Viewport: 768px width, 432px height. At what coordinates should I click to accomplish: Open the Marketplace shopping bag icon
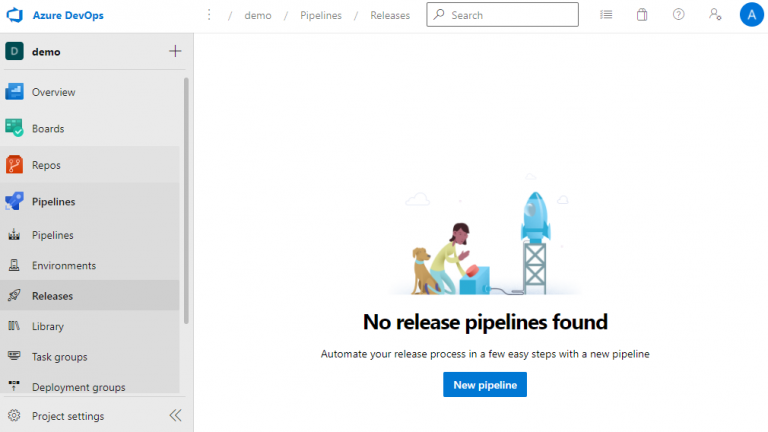(642, 15)
